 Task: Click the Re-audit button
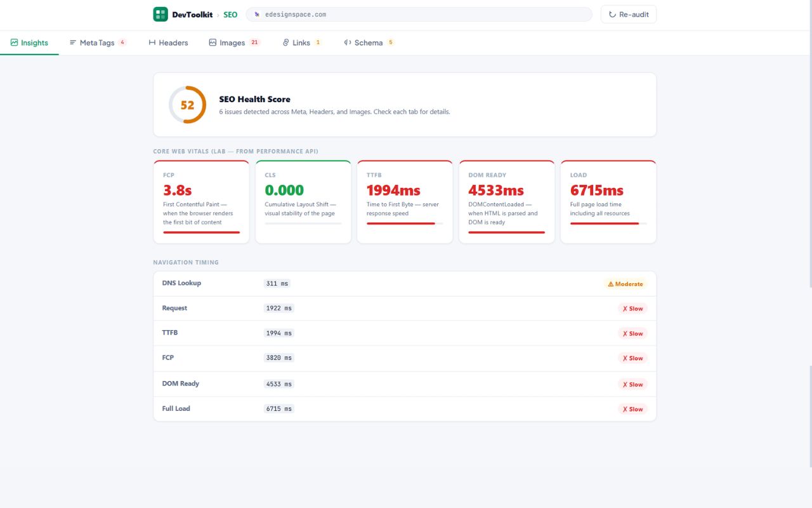click(629, 15)
